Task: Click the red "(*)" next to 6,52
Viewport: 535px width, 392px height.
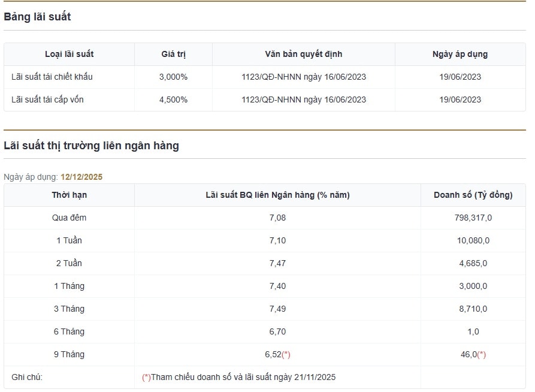Action: (286, 354)
